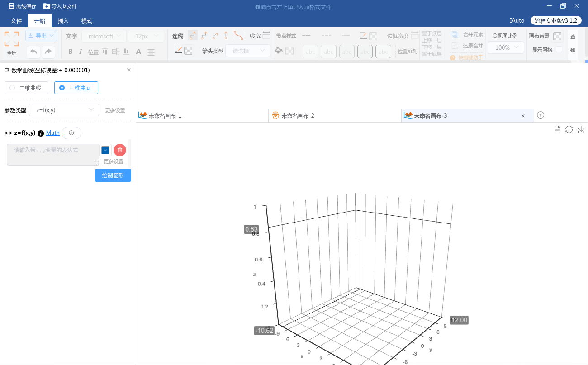The height and width of the screenshot is (365, 588).
Task: Select the 三维曲面 radio option
Action: 76,88
